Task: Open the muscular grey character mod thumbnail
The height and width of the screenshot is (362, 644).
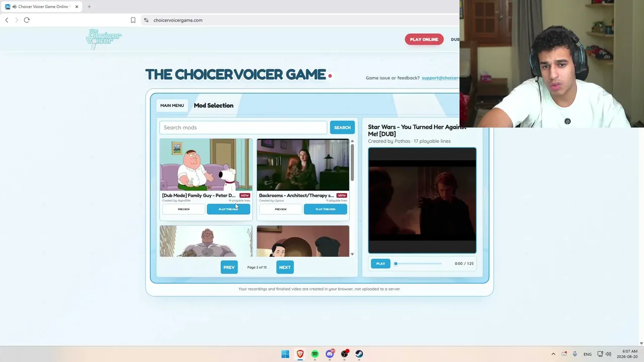Action: pos(206,241)
